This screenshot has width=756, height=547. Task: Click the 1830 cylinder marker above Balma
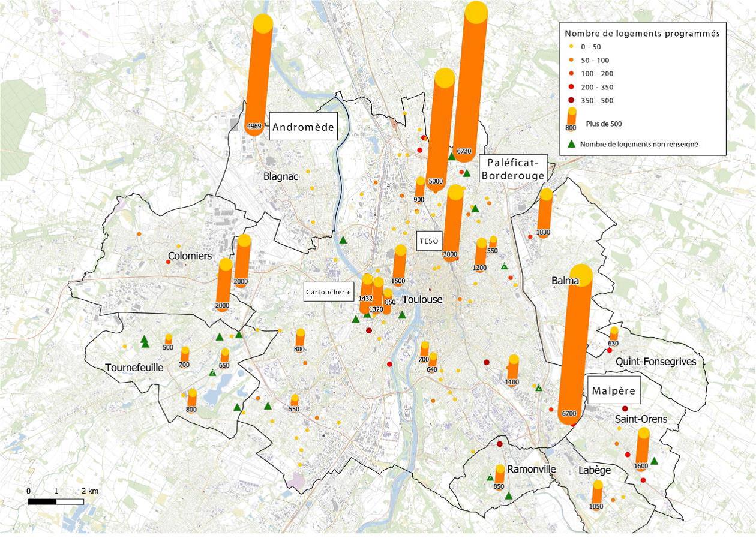click(544, 214)
